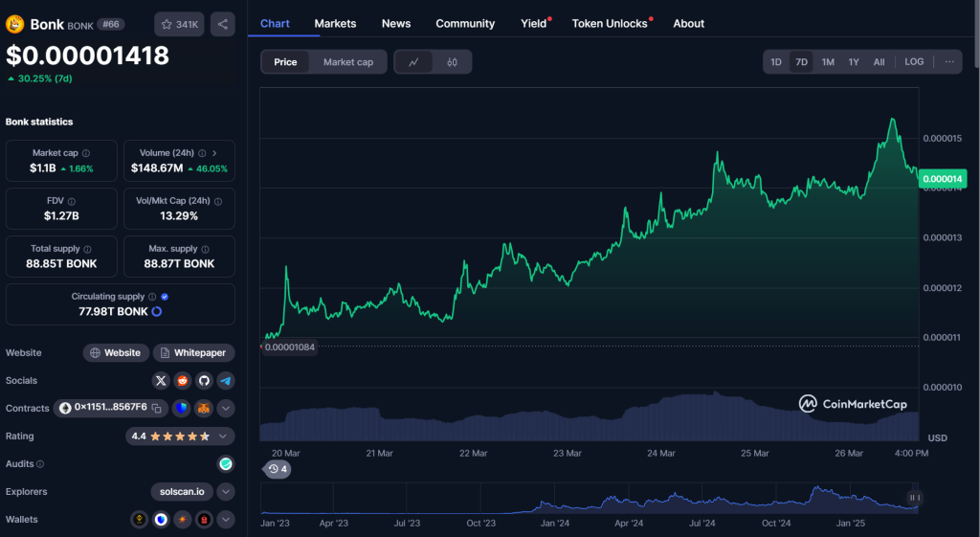Screen dimensions: 980x537
Task: Set chart range to 1D
Action: (x=776, y=62)
